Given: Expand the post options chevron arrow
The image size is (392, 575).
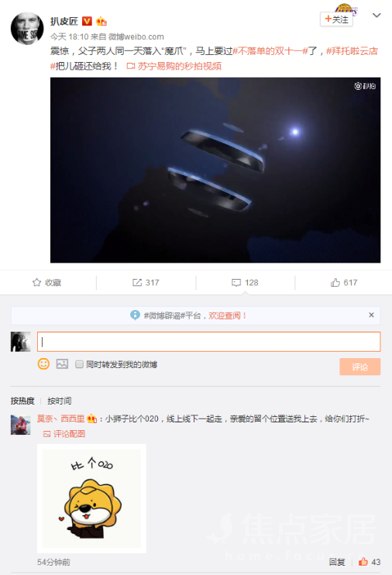Looking at the screenshot, I should point(377,15).
